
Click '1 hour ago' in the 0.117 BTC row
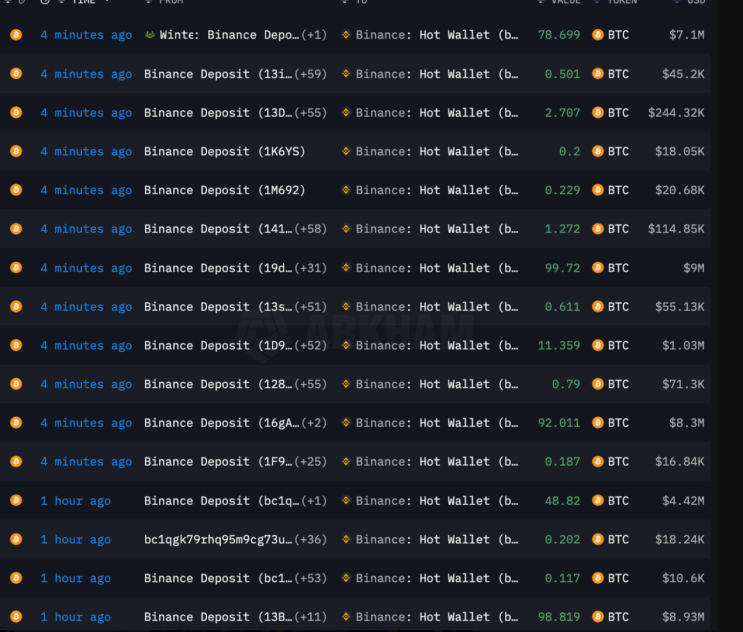click(76, 578)
